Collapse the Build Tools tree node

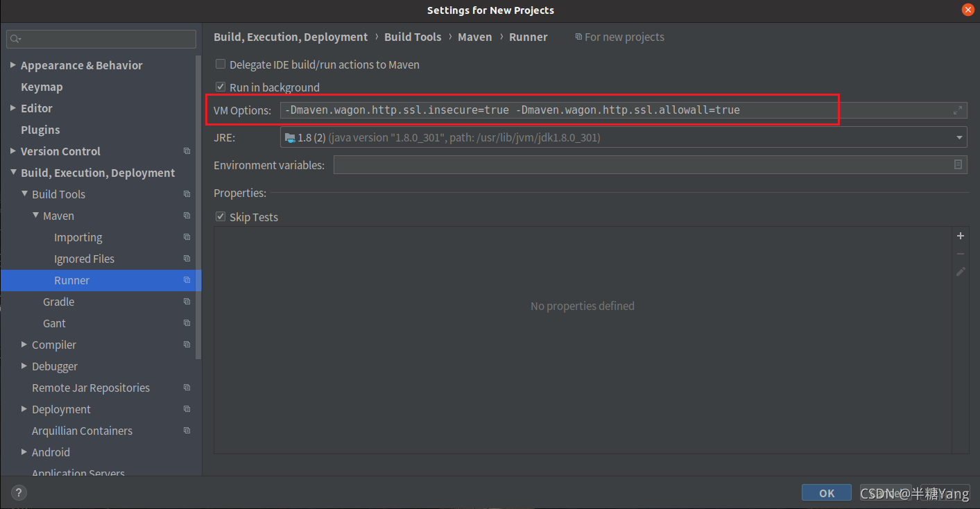point(24,193)
